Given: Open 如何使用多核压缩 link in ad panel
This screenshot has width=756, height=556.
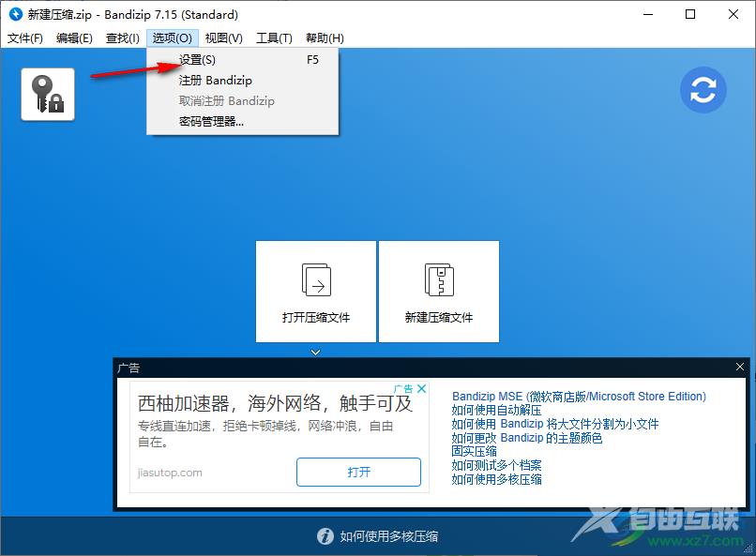Looking at the screenshot, I should (496, 479).
